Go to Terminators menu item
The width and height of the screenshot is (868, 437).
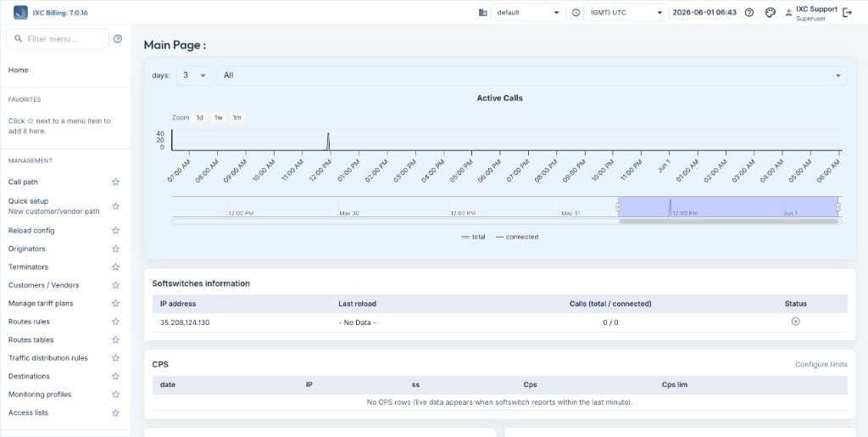pos(28,267)
